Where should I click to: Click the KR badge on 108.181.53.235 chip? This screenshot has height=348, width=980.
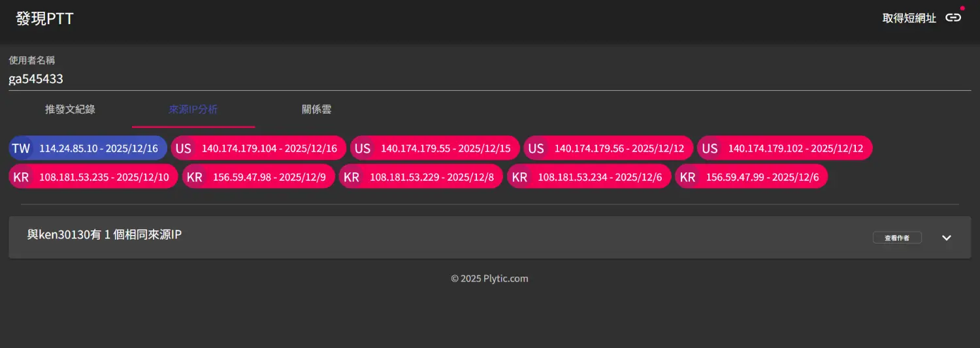coord(21,177)
